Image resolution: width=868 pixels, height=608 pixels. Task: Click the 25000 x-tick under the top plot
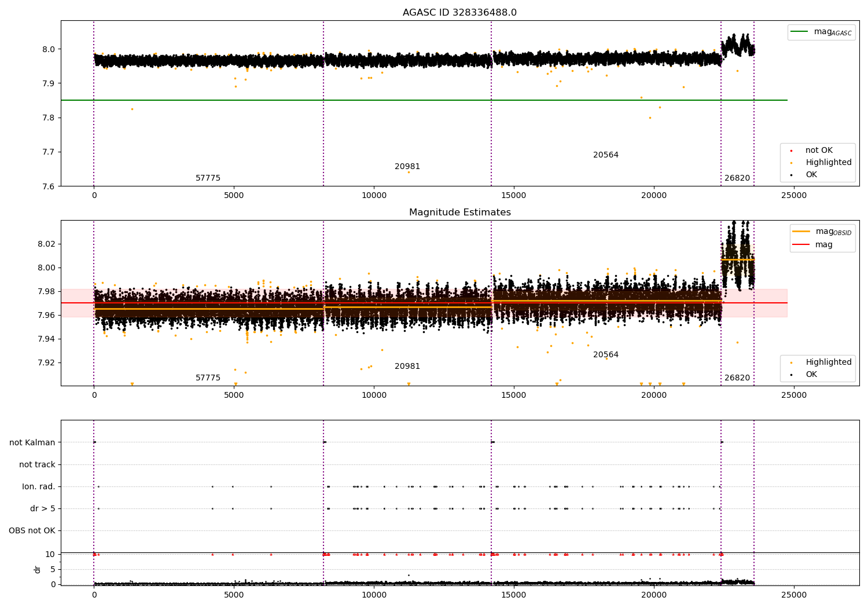coord(794,196)
